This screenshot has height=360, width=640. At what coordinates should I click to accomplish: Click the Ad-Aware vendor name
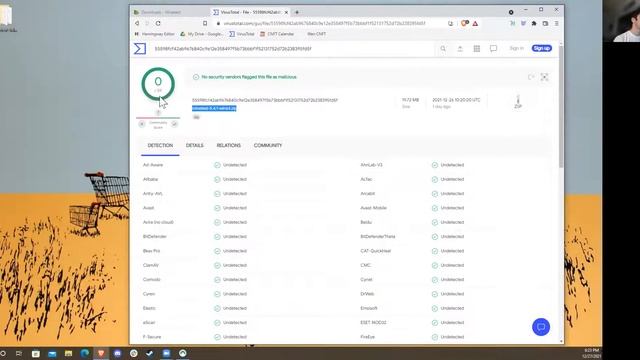pos(153,165)
